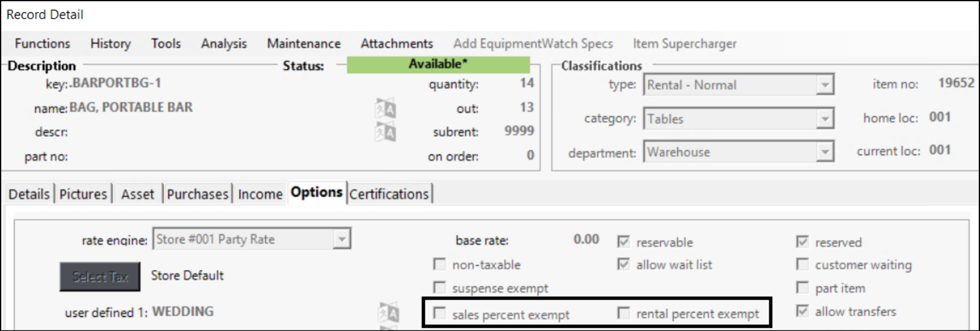Click the translate icon beside the descr field

pos(386,132)
